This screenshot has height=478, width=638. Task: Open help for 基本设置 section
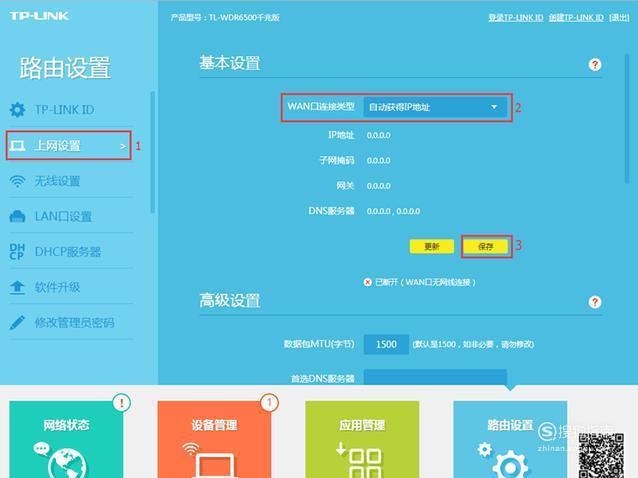(x=595, y=64)
